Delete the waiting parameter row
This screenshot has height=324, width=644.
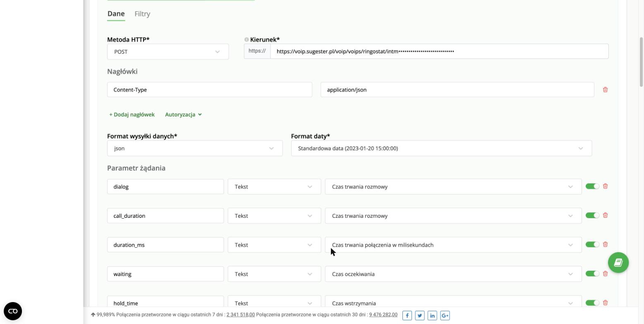point(605,274)
